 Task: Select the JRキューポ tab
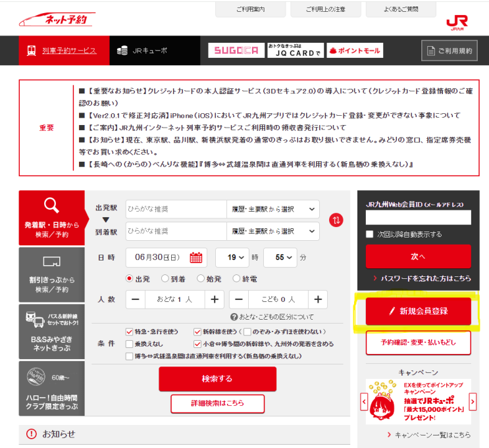pos(155,51)
